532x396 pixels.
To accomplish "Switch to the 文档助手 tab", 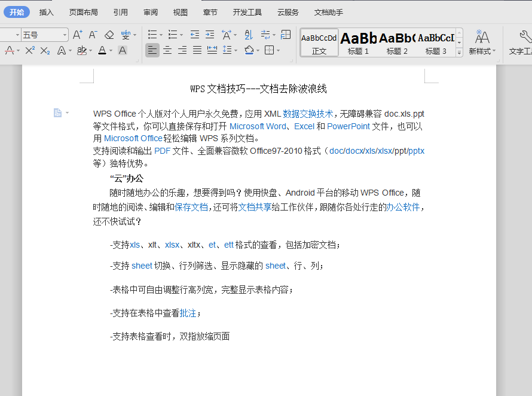I will pyautogui.click(x=328, y=12).
